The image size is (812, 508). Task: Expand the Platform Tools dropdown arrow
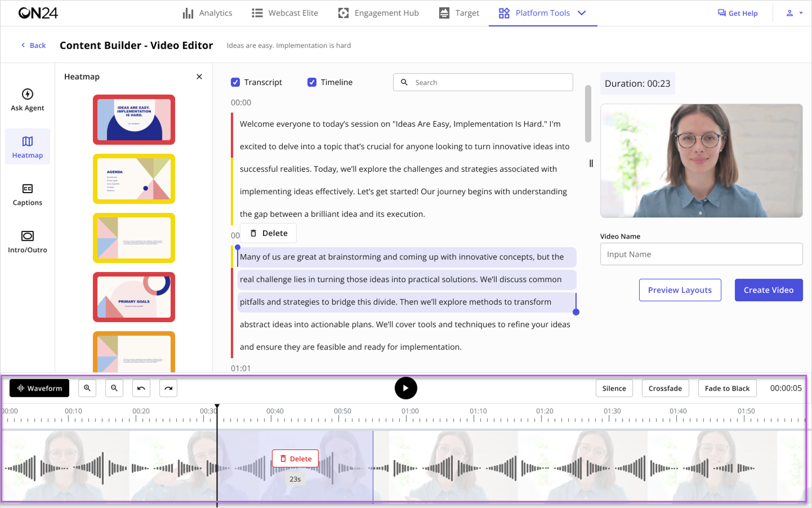tap(582, 13)
